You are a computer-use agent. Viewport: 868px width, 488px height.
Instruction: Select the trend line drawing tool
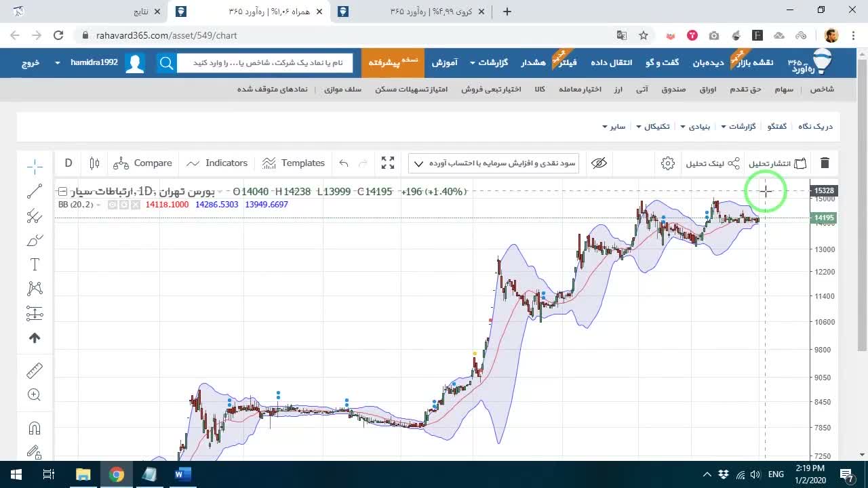pos(35,191)
